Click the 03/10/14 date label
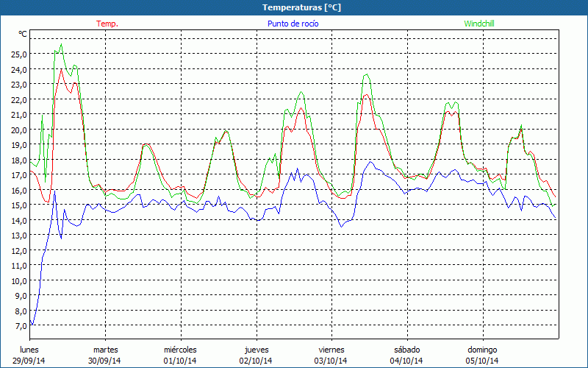This screenshot has height=368, width=588. (x=331, y=361)
